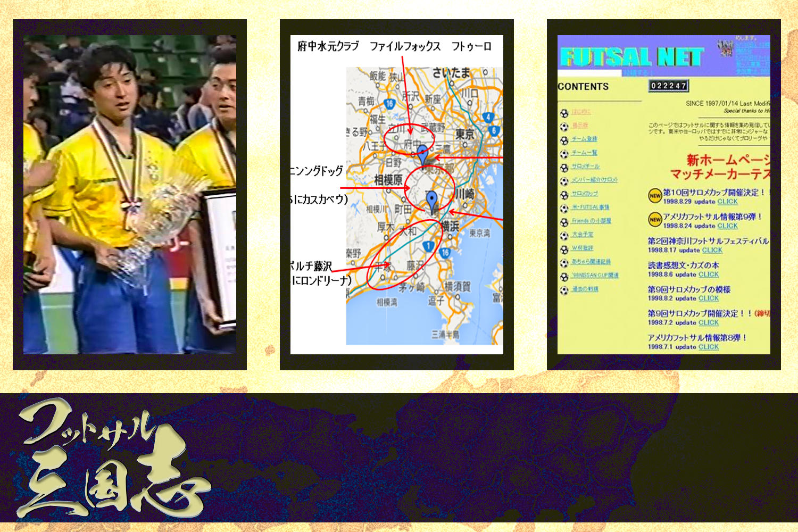Click the lower blue map pin near 横浜
This screenshot has width=798, height=532.
pos(432,201)
